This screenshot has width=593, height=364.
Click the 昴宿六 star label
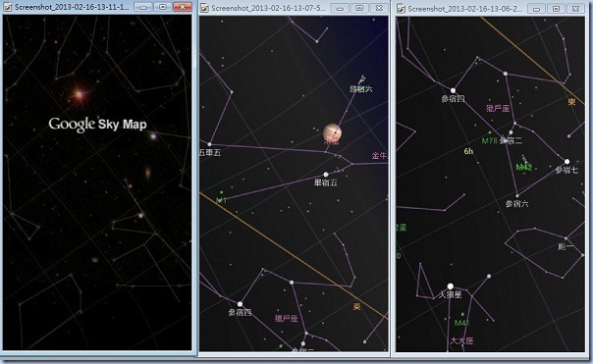(360, 89)
